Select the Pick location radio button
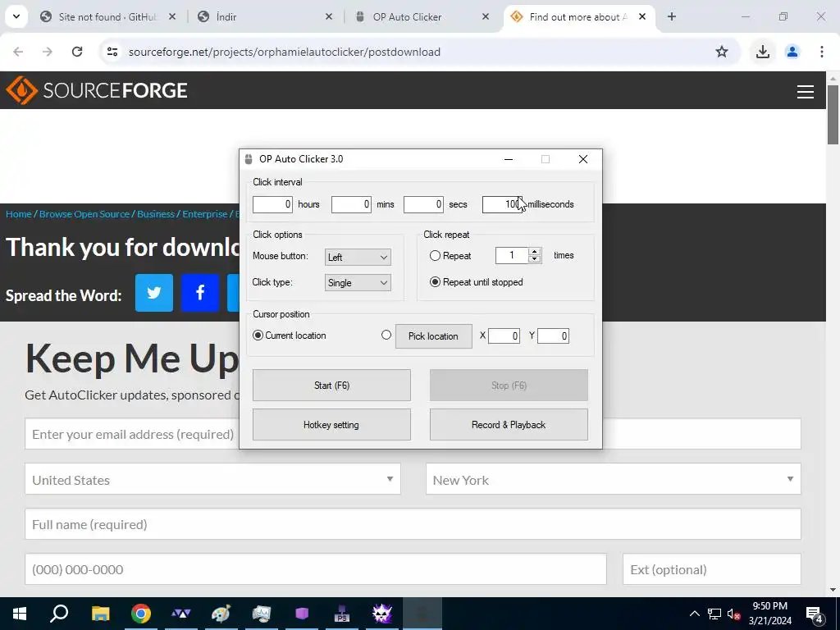The image size is (840, 630). (x=386, y=335)
